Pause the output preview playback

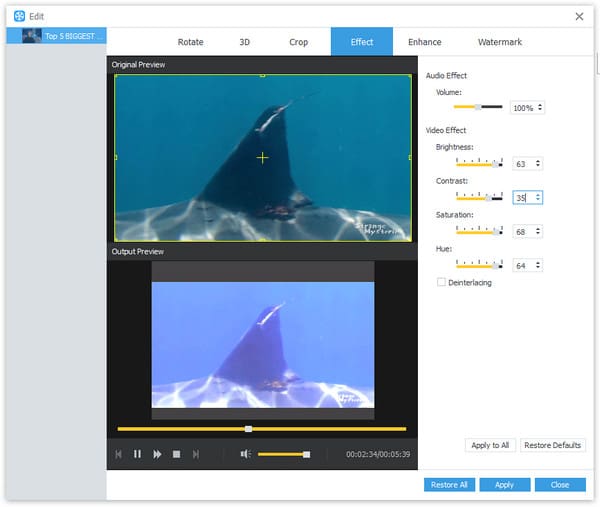pyautogui.click(x=137, y=454)
